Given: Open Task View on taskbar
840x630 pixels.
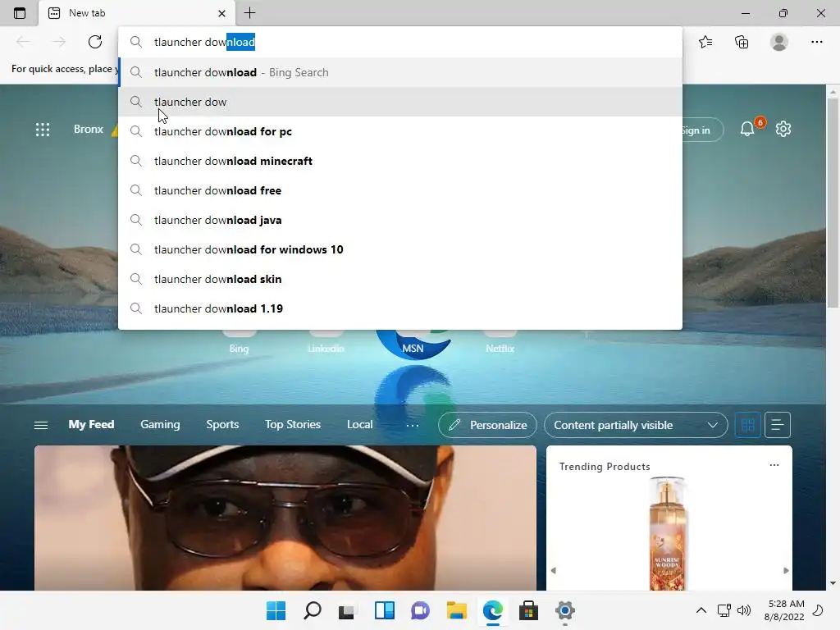Looking at the screenshot, I should 347,610.
